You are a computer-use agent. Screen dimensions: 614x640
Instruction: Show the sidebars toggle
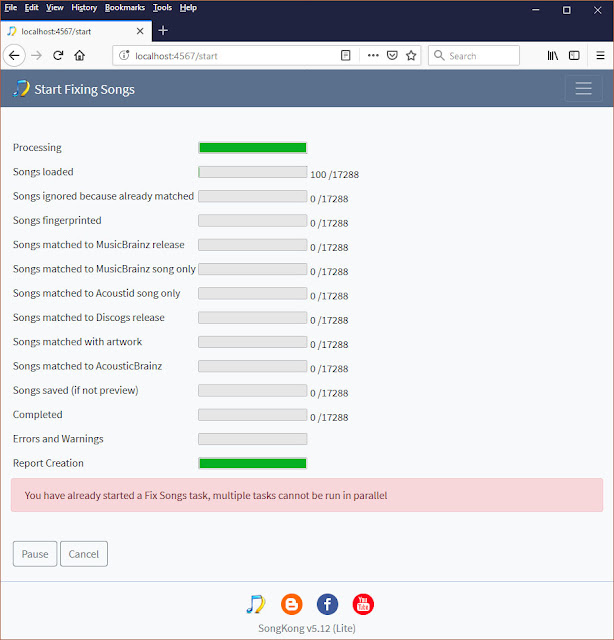[x=574, y=56]
